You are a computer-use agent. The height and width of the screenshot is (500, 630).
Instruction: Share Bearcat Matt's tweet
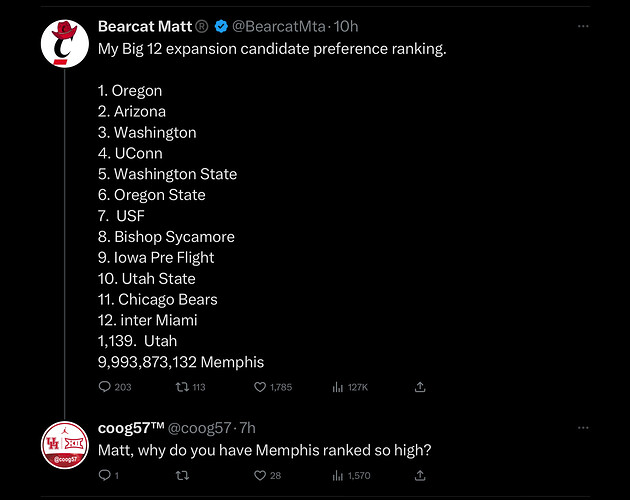pyautogui.click(x=420, y=387)
